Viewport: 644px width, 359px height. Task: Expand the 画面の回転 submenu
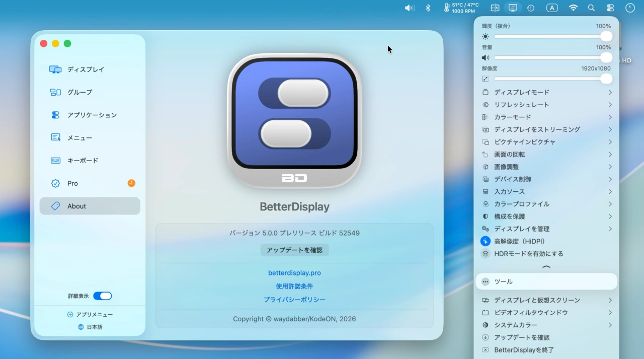546,155
